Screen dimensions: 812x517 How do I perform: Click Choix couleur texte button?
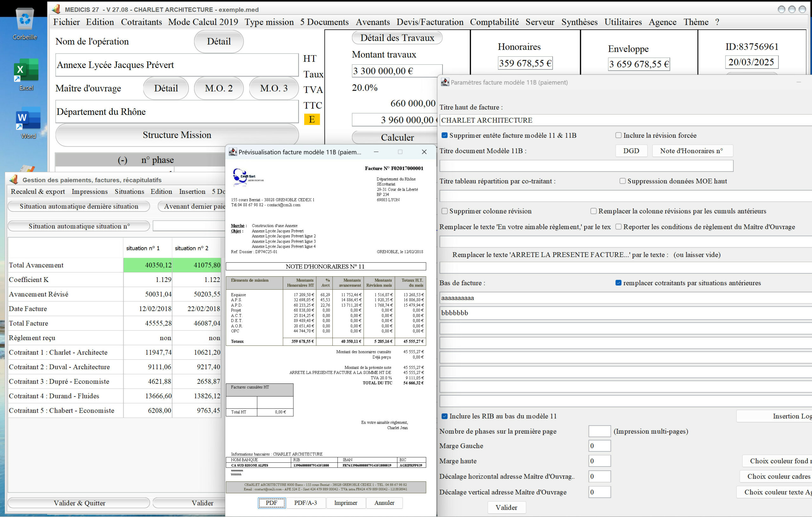coord(775,492)
